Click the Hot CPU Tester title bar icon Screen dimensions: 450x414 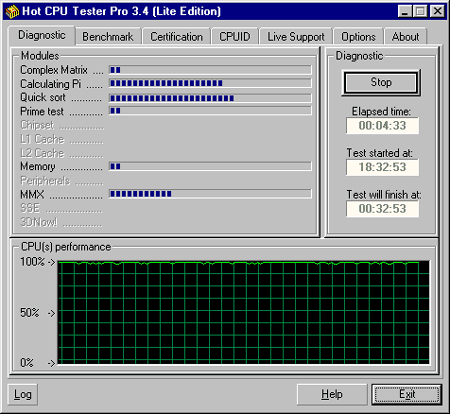[x=12, y=12]
